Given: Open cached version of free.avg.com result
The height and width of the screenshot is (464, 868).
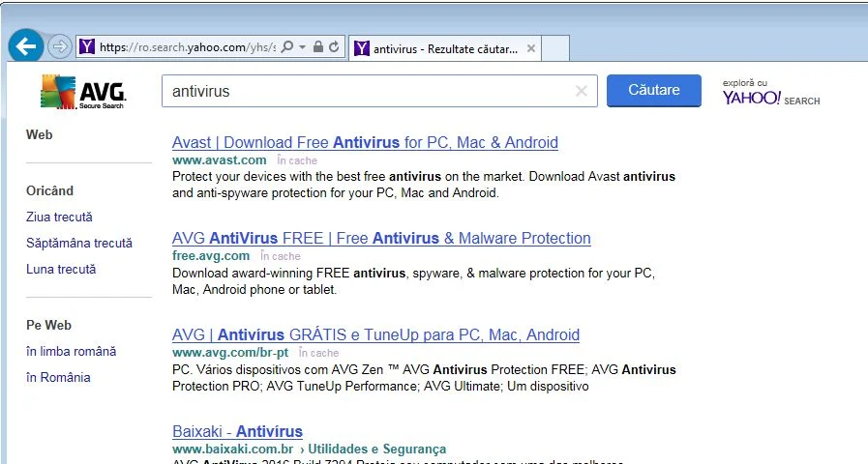Looking at the screenshot, I should pos(281,256).
